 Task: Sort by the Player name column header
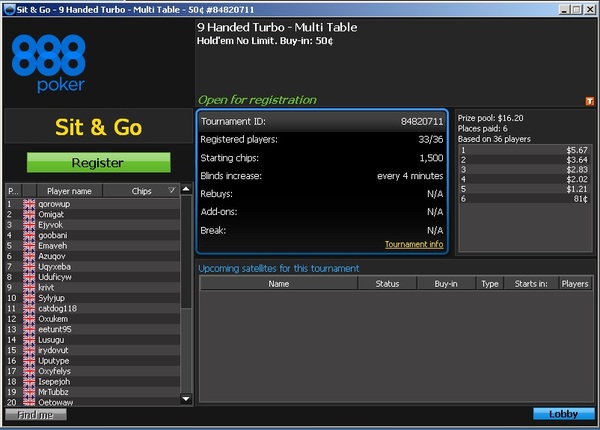pos(69,191)
